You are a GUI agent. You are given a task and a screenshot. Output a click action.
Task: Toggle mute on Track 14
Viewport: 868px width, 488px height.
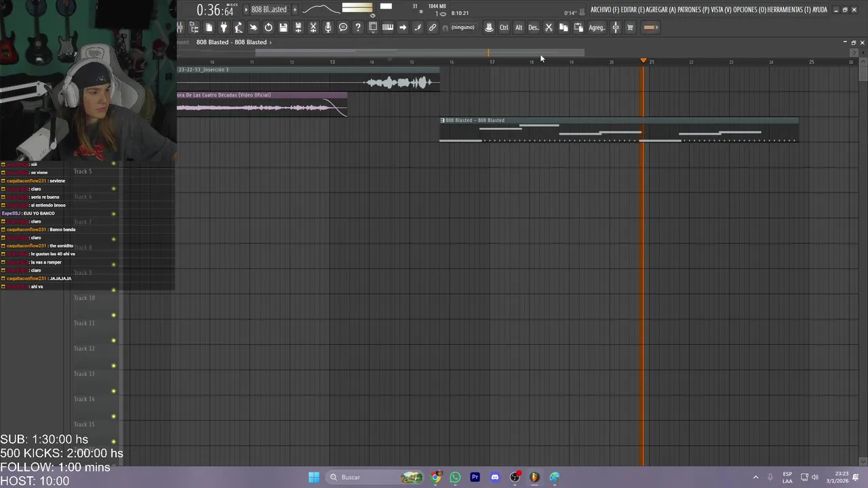pyautogui.click(x=113, y=416)
